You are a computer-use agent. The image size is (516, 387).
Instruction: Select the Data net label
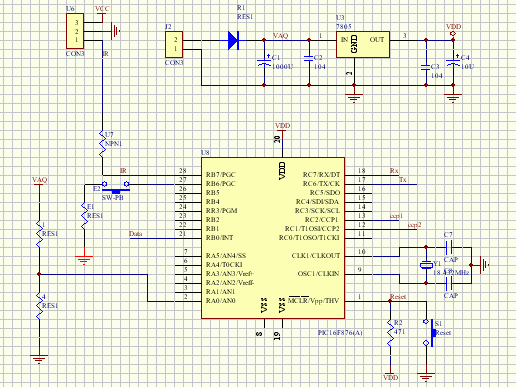[136, 234]
